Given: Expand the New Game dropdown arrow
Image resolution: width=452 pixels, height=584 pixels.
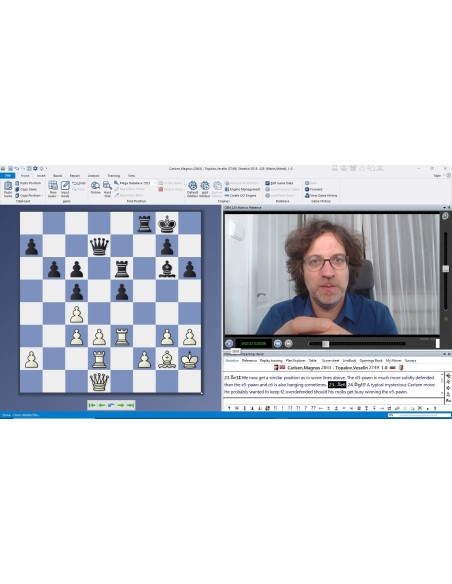Looking at the screenshot, I should 57,196.
